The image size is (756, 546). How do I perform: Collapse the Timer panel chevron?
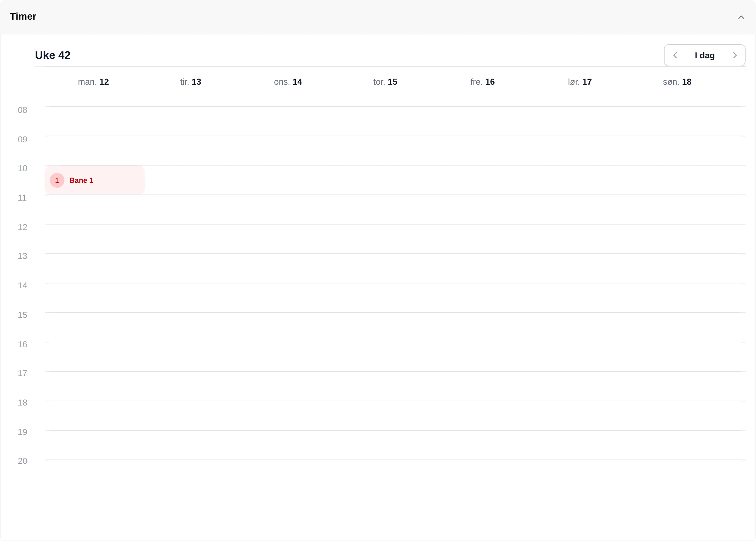[x=741, y=17]
